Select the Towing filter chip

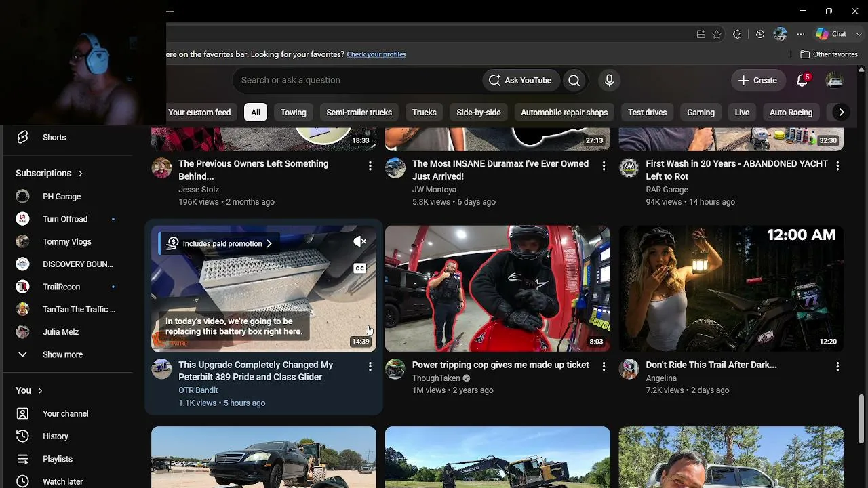point(294,113)
